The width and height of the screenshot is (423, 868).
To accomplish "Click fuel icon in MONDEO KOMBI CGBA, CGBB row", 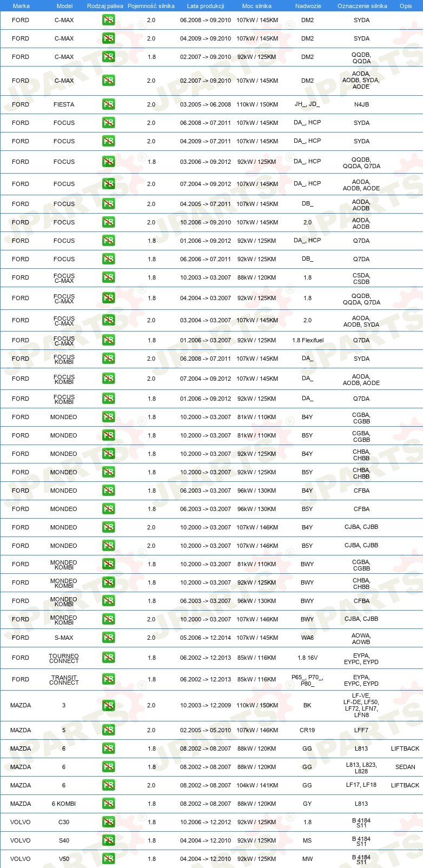I will 108,564.
